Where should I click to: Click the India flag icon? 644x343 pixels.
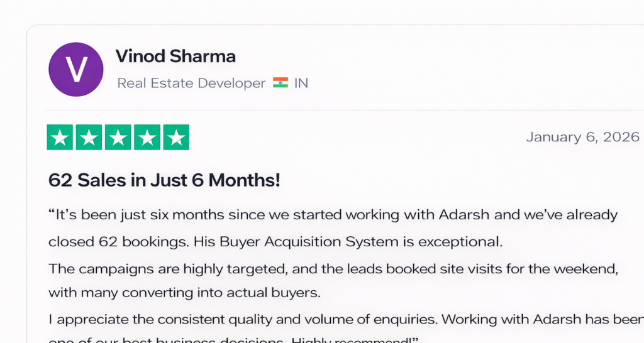(280, 83)
